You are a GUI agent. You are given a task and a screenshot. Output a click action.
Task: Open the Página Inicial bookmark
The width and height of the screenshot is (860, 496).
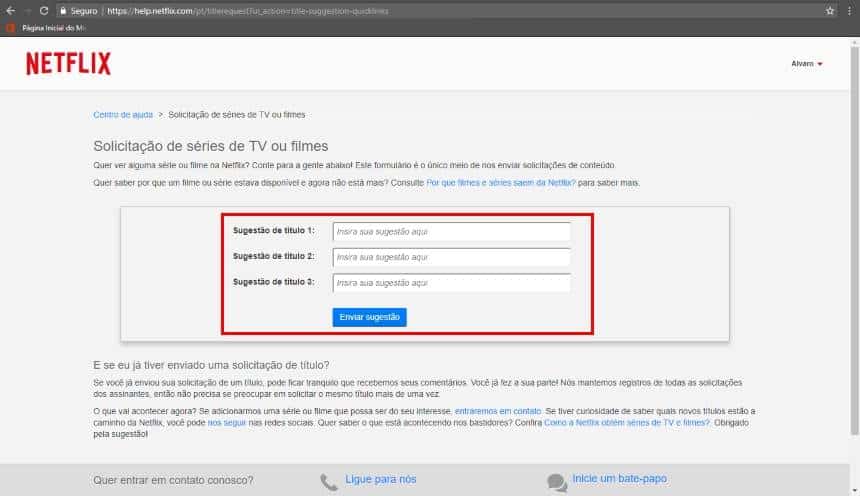(48, 28)
